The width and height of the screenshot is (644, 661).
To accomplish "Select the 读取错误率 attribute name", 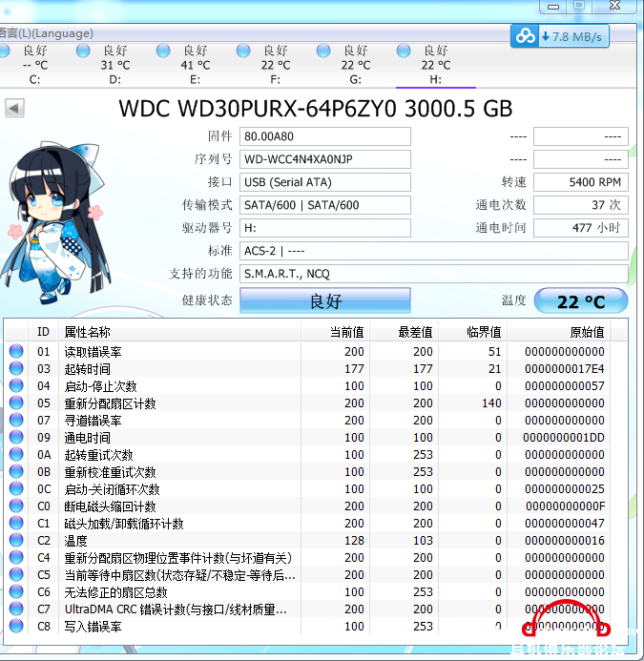I will (x=93, y=352).
